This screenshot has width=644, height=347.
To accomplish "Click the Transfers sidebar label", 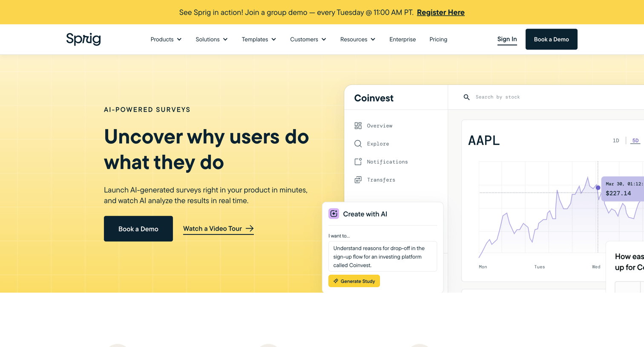I will tap(381, 180).
